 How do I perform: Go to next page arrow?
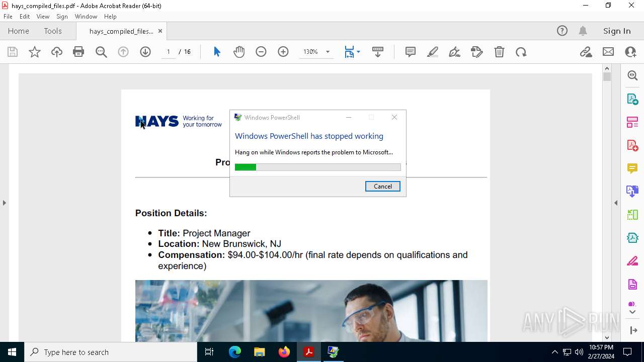(x=145, y=52)
